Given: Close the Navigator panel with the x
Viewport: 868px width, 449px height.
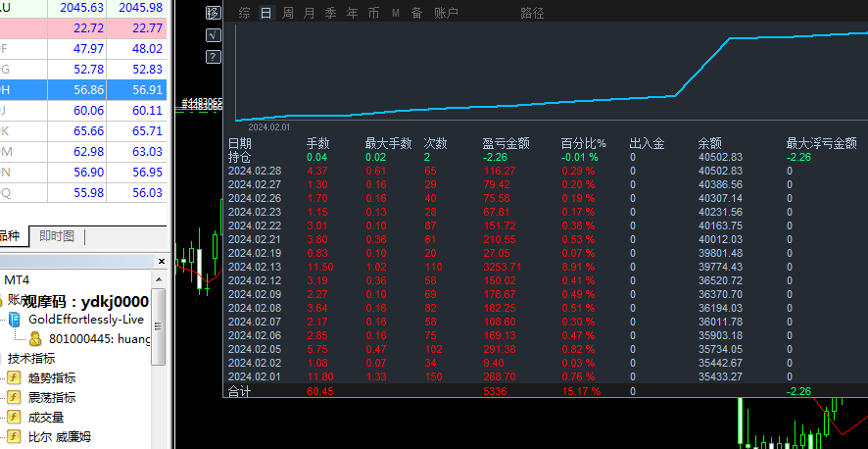Looking at the screenshot, I should point(161,262).
